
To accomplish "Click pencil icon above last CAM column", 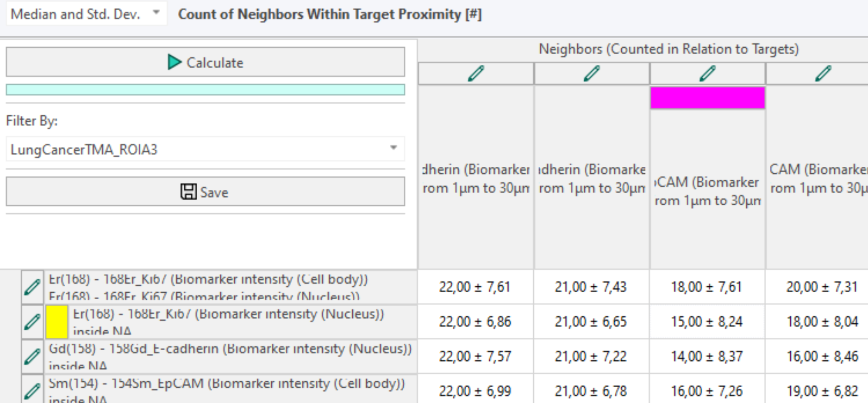I will 823,74.
